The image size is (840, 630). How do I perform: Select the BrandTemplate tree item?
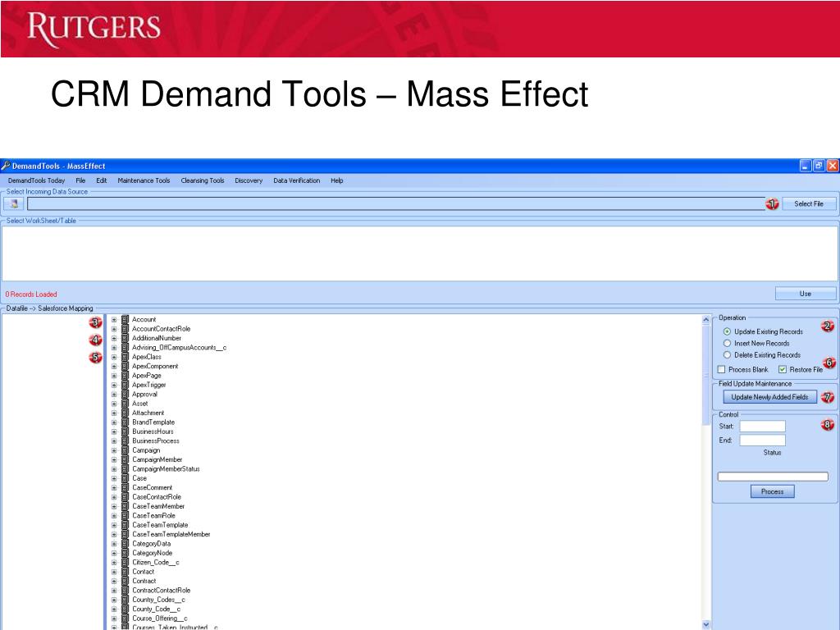tap(153, 422)
